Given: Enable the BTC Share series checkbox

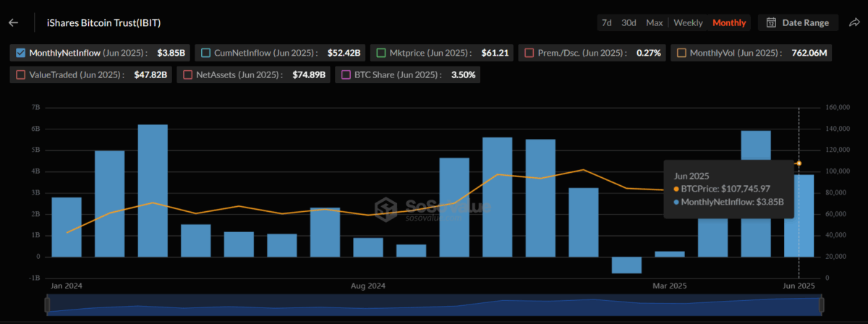Looking at the screenshot, I should (x=345, y=74).
